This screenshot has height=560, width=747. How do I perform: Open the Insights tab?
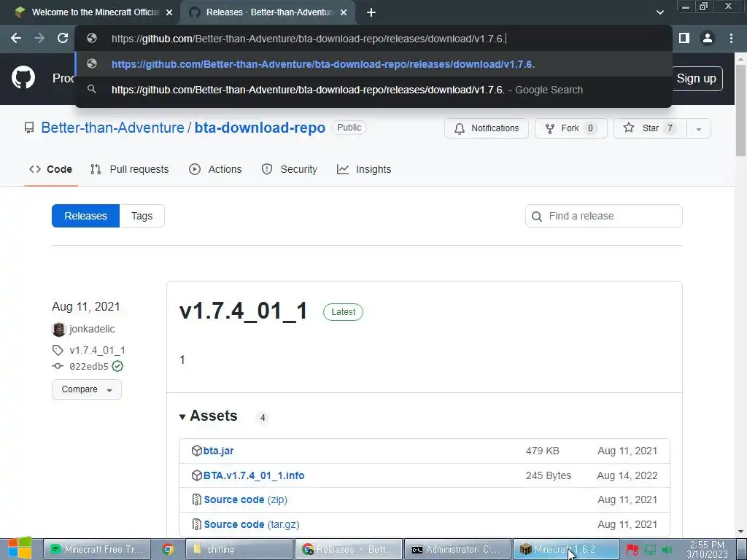click(364, 169)
